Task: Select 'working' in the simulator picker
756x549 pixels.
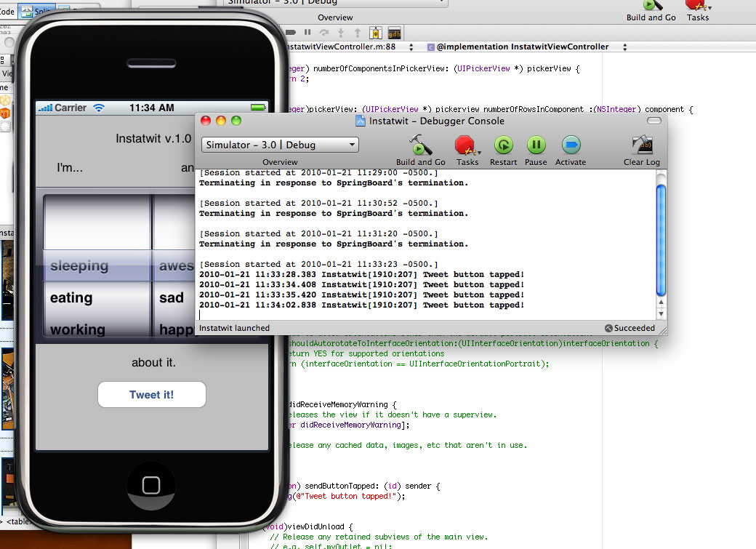Action: tap(78, 329)
